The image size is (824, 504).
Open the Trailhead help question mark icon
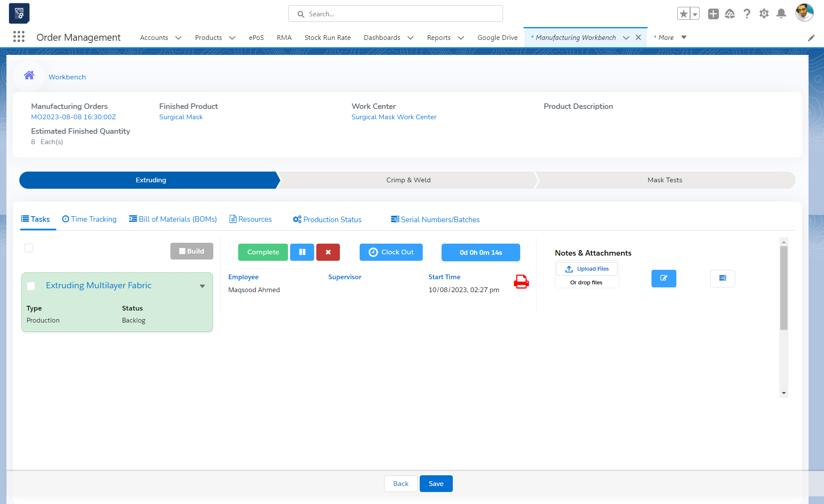(x=747, y=13)
